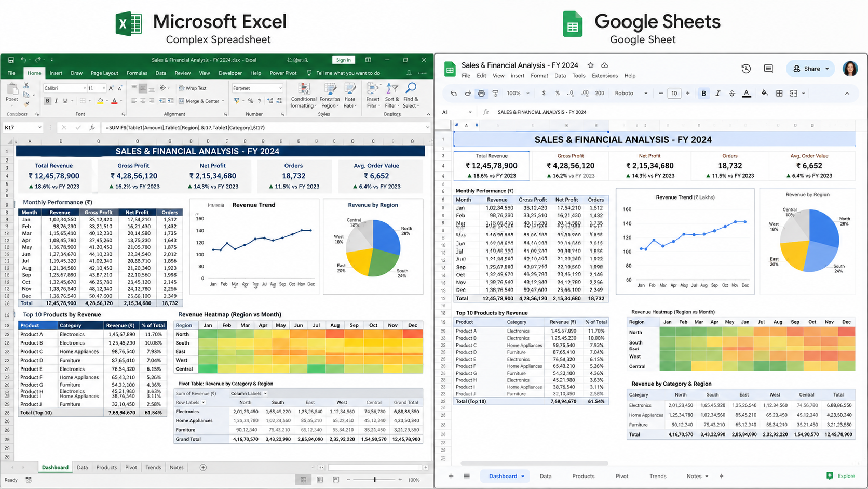Click the Google Sheets fill color bucket
The width and height of the screenshot is (868, 489).
tap(764, 94)
